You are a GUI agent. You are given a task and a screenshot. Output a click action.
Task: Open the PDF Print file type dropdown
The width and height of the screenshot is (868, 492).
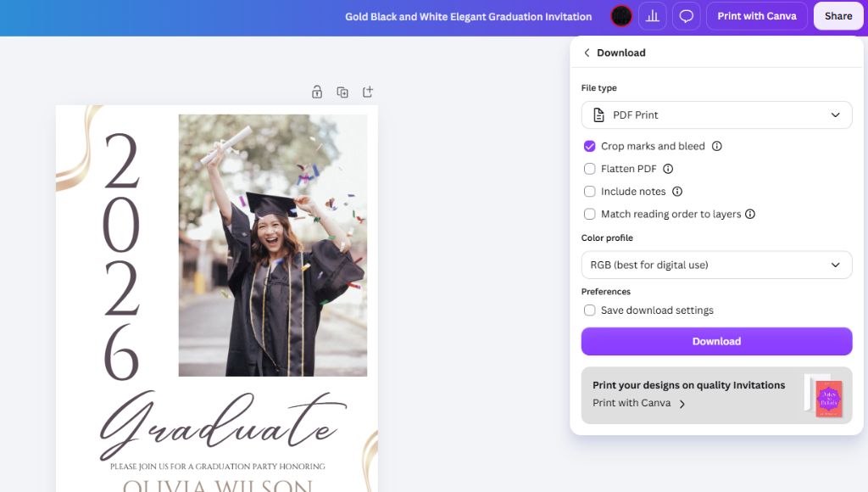716,115
